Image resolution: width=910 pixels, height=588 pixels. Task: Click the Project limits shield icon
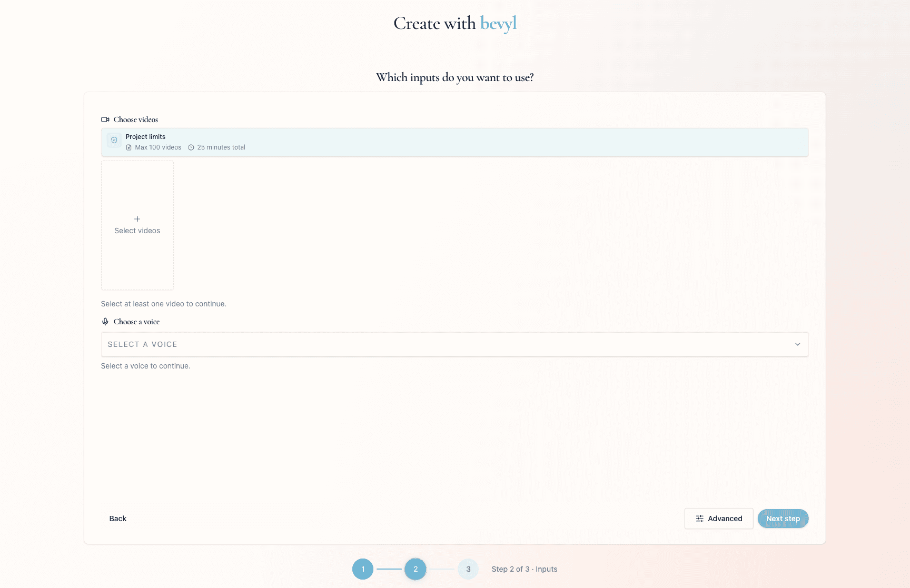click(x=114, y=140)
